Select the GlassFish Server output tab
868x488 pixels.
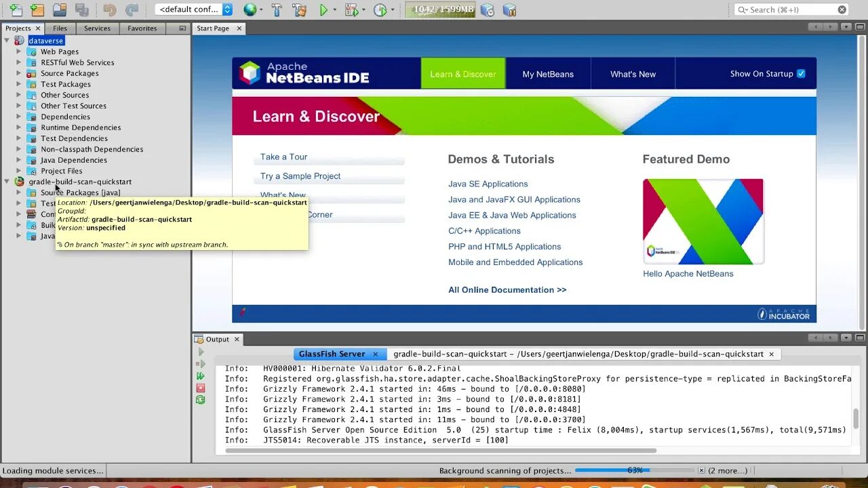(x=339, y=354)
